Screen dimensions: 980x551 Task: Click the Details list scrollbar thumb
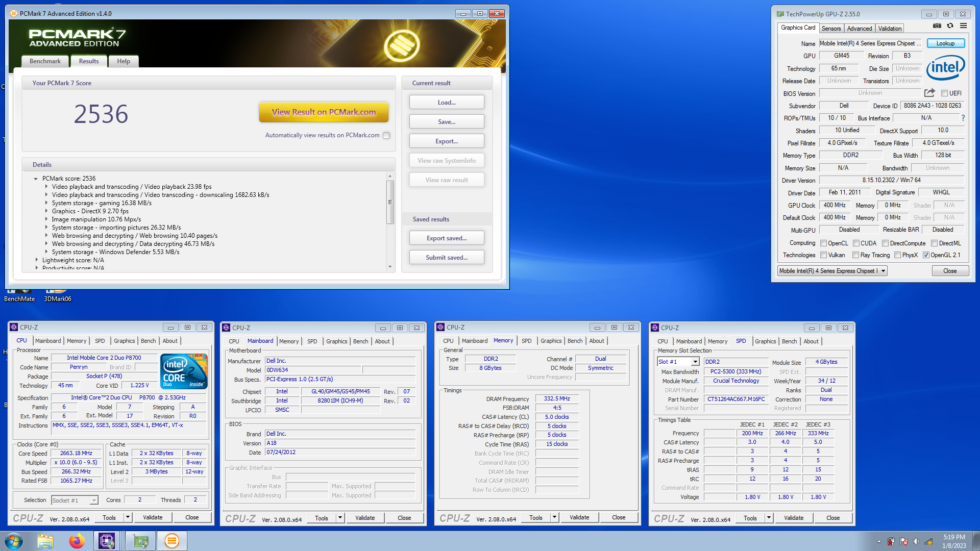pyautogui.click(x=390, y=202)
